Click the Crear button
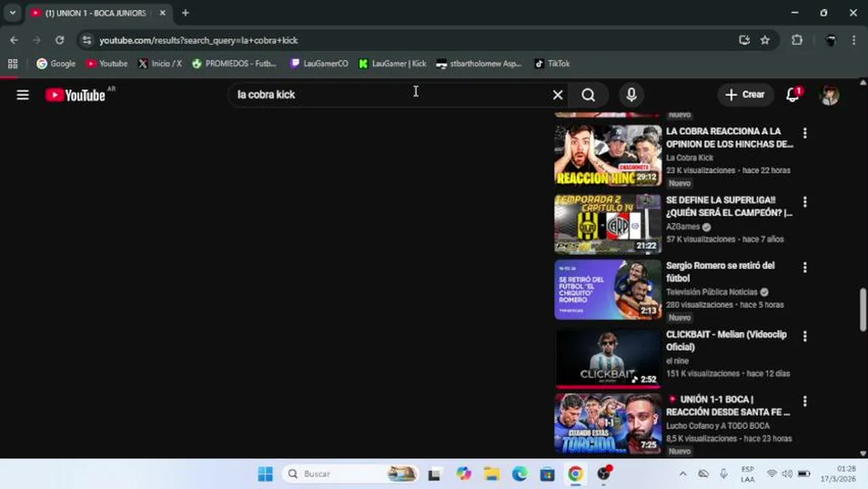The height and width of the screenshot is (489, 868). pos(745,95)
